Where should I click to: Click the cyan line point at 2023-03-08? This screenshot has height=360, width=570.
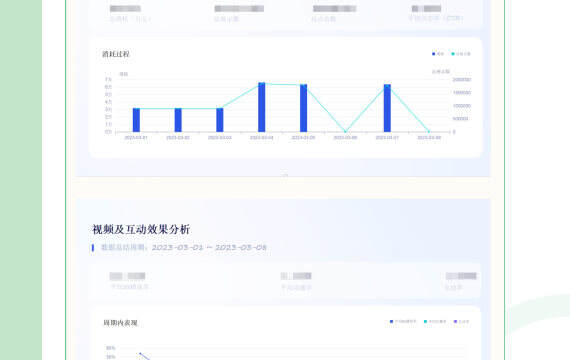[x=429, y=131]
